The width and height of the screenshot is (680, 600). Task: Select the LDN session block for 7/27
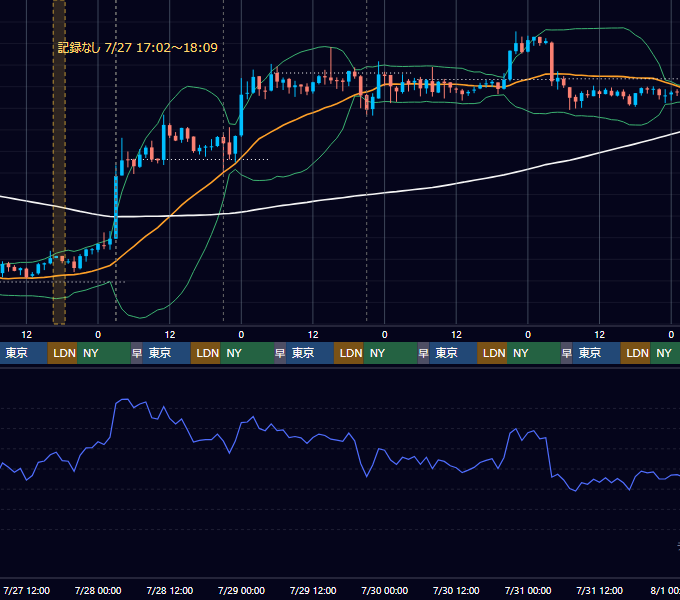[62, 353]
